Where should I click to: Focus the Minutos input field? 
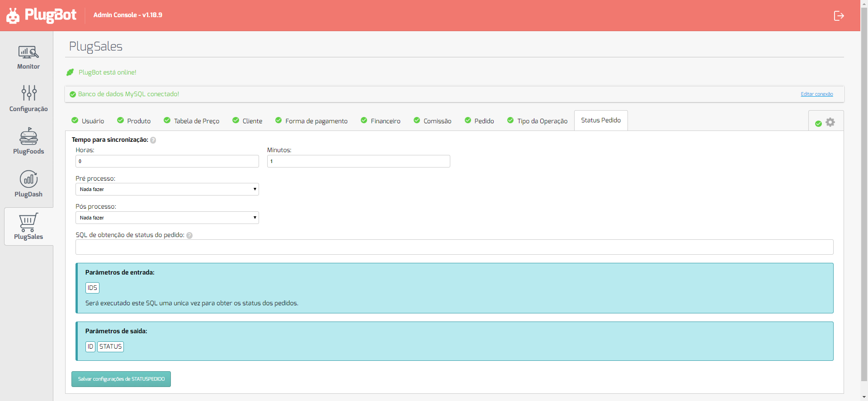(x=359, y=161)
